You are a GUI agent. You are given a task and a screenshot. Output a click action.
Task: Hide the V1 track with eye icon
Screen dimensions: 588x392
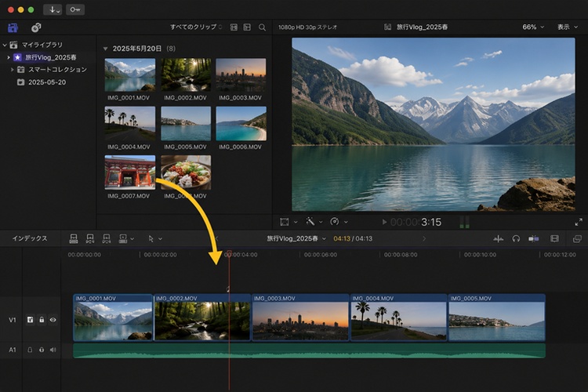[x=53, y=320]
